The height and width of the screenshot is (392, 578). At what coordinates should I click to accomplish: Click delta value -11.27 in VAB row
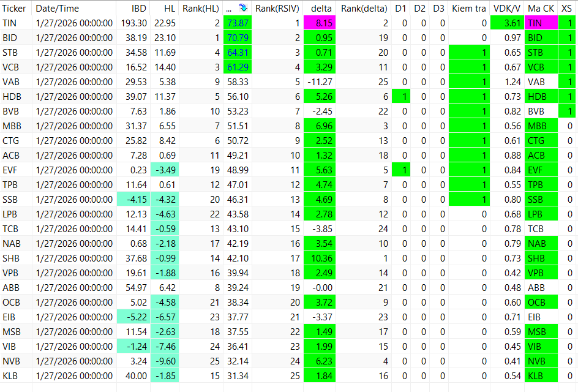(320, 82)
